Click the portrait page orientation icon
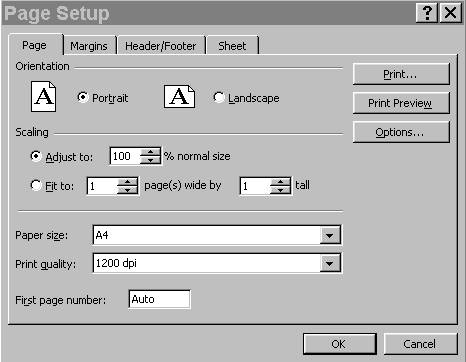466x362 pixels. point(43,96)
